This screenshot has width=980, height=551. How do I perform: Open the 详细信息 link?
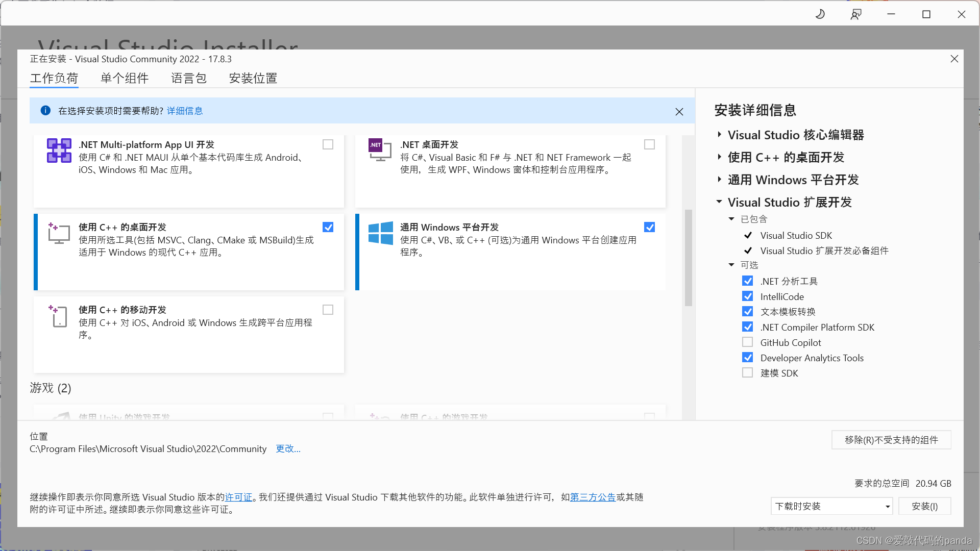(184, 111)
